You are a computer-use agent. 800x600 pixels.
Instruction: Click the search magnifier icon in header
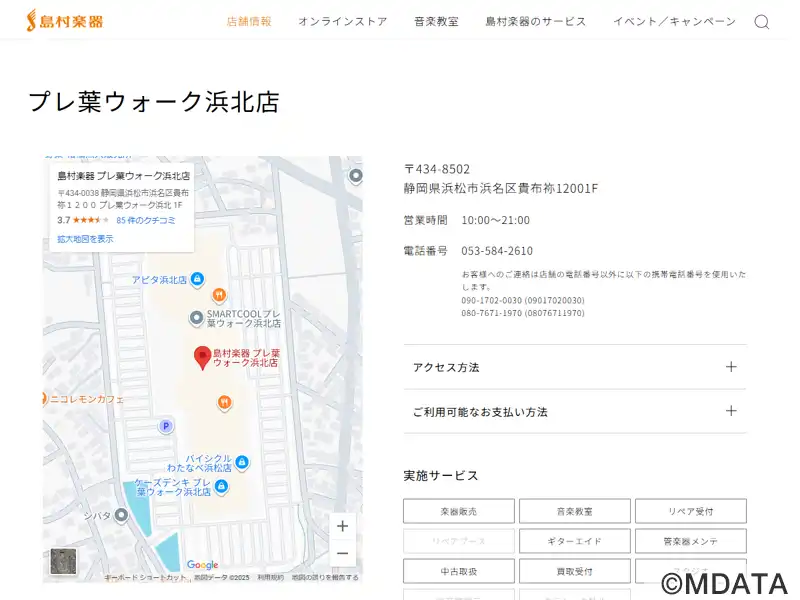[x=761, y=22]
